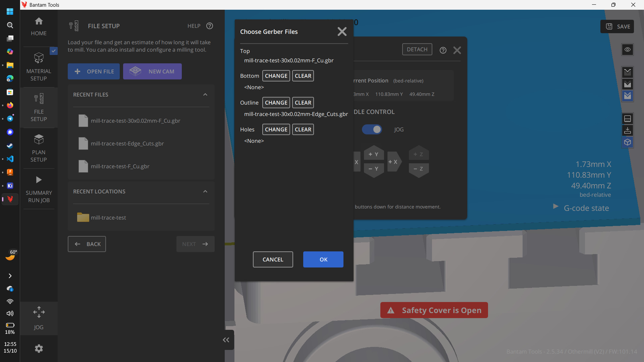Viewport: 644px width, 362px height.
Task: Open Summary Run Job step
Action: [39, 189]
